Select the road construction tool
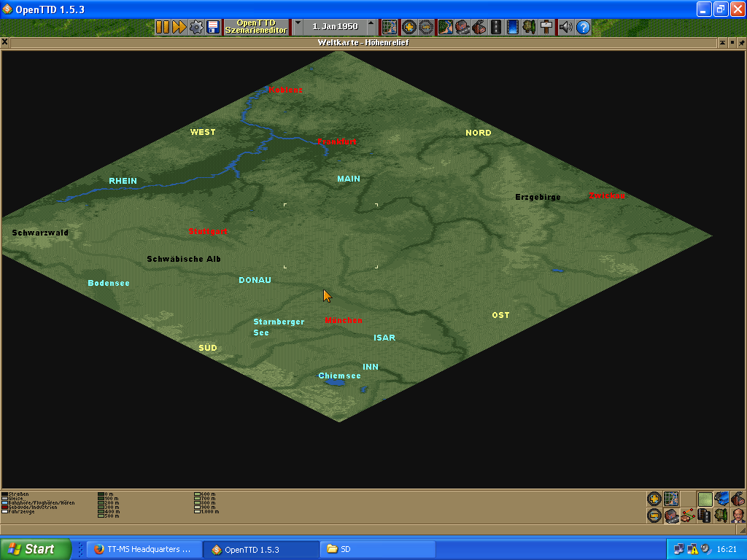The image size is (747, 560). click(x=496, y=27)
